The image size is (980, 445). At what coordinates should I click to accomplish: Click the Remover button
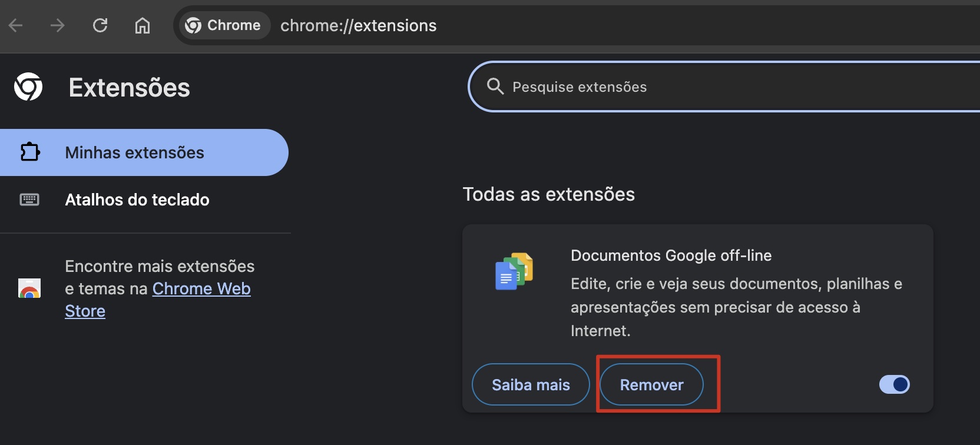point(651,384)
